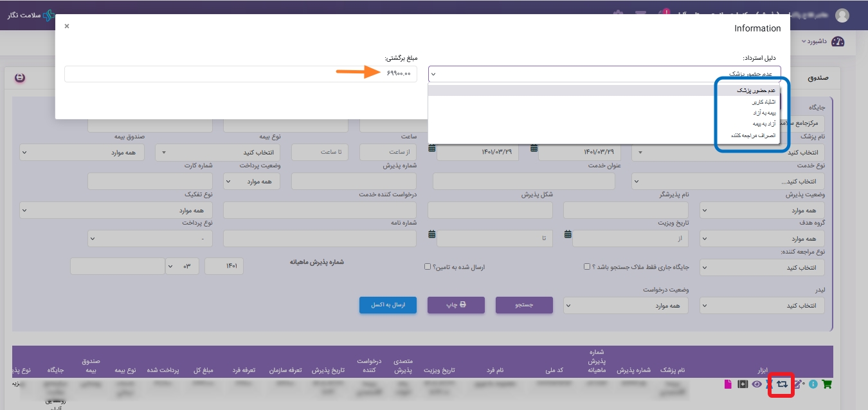Click the pencil edit icon in the row
Viewport: 868px width, 410px height.
click(799, 384)
